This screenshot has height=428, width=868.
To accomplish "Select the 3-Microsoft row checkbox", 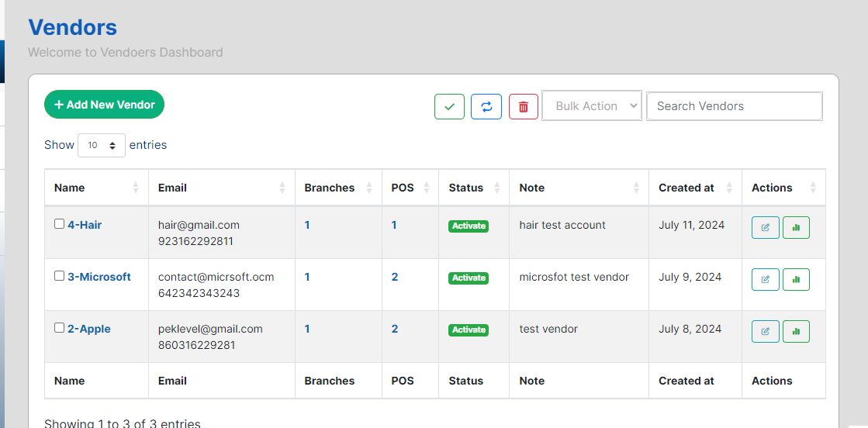I will click(60, 276).
